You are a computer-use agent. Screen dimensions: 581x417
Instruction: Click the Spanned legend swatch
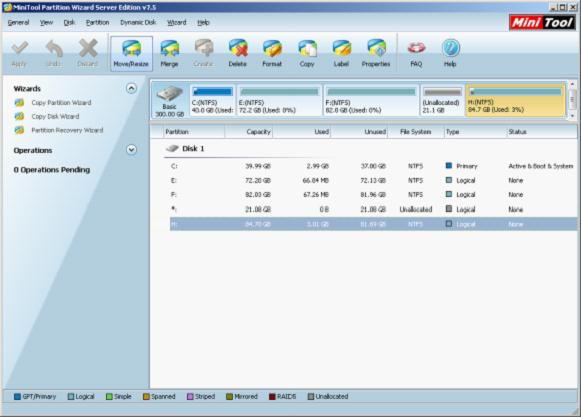146,397
